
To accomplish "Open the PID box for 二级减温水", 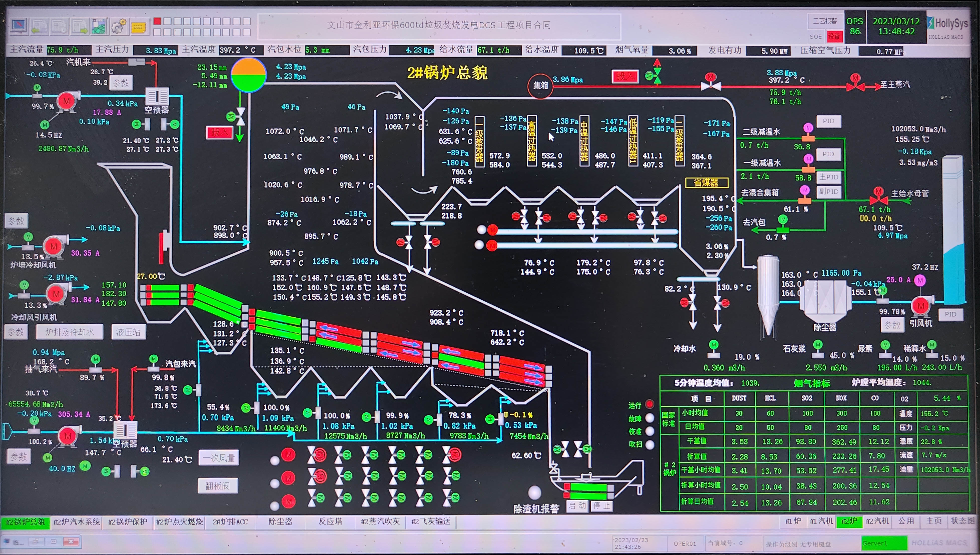I will point(829,121).
